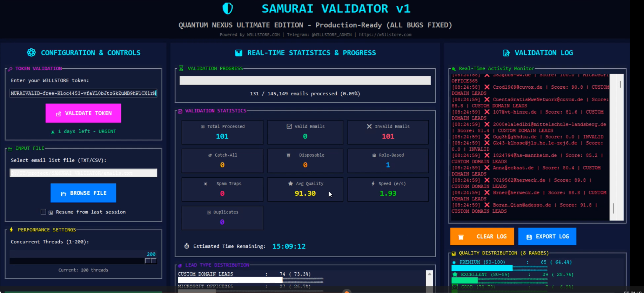Click the key icon next to Token Validation
This screenshot has height=293, width=644.
(x=10, y=69)
